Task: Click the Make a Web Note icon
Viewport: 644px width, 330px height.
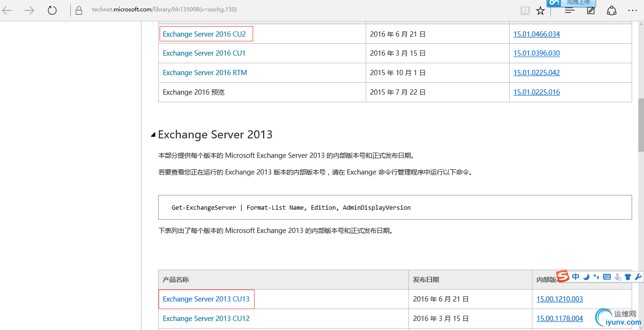Action: tap(591, 10)
